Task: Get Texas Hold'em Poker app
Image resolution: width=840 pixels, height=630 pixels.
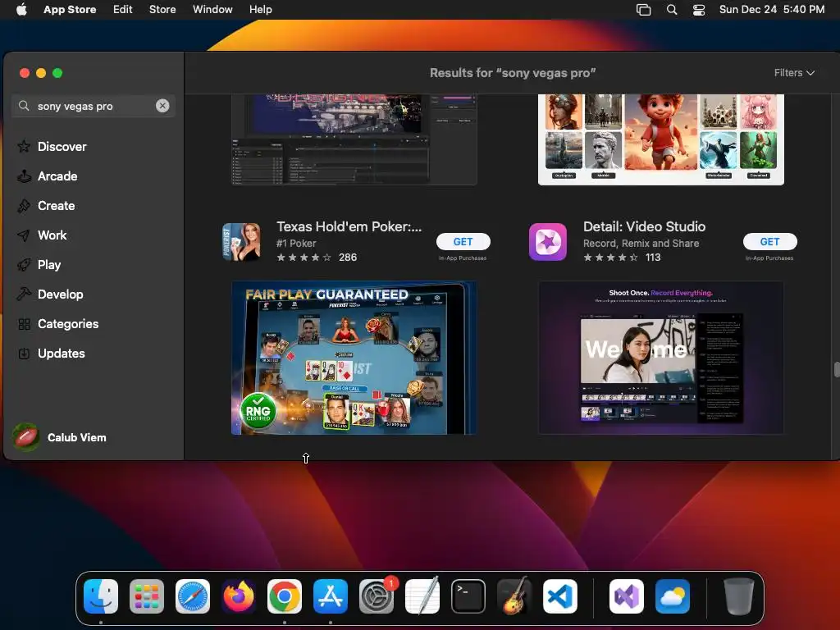Action: (x=463, y=242)
